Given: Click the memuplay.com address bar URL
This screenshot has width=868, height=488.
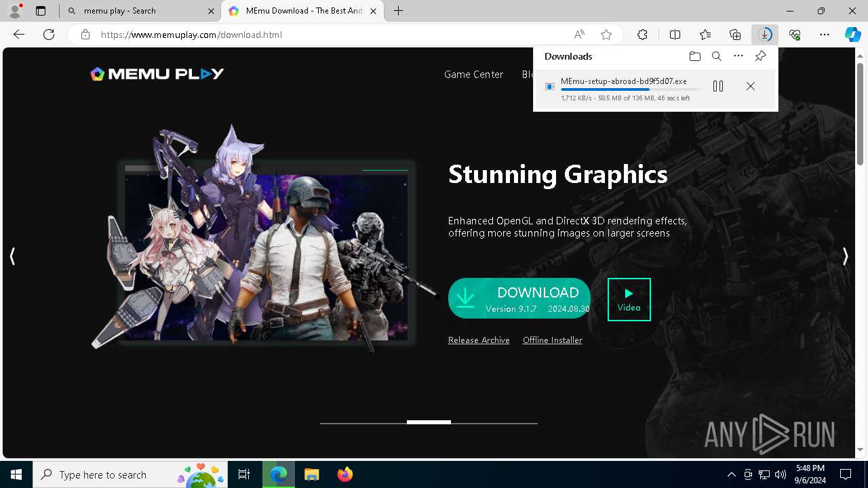Looking at the screenshot, I should 191,35.
